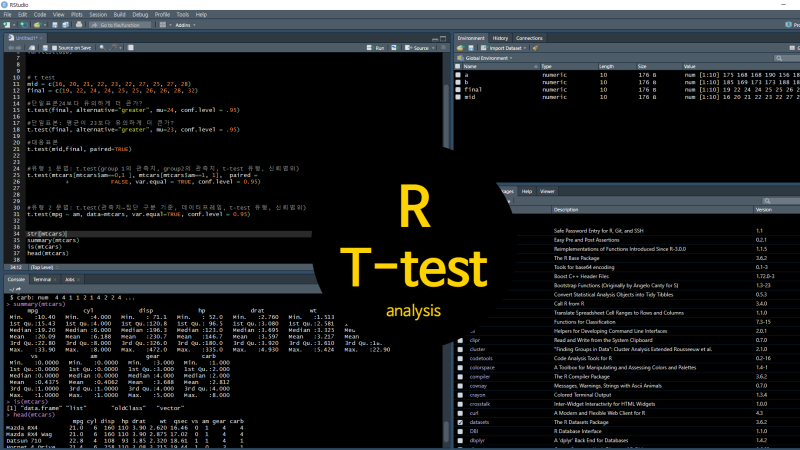The image size is (800, 450).
Task: Open the recent files dropdown arrow
Action: pos(44,25)
